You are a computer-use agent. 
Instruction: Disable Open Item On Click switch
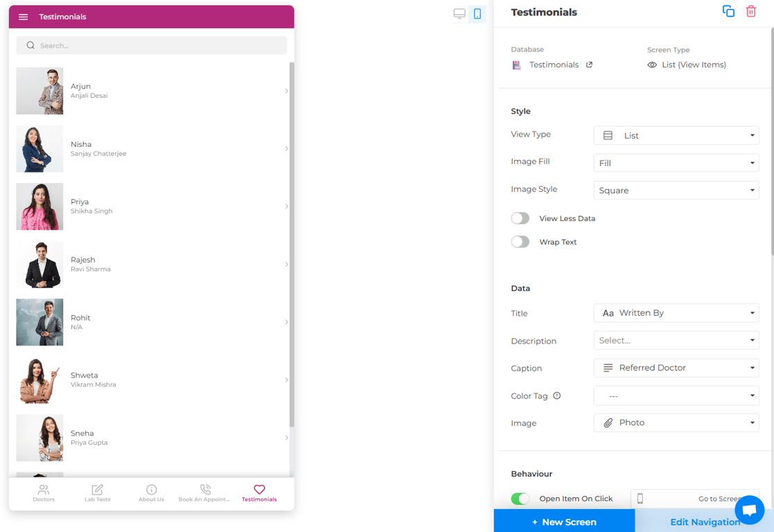[x=520, y=499]
